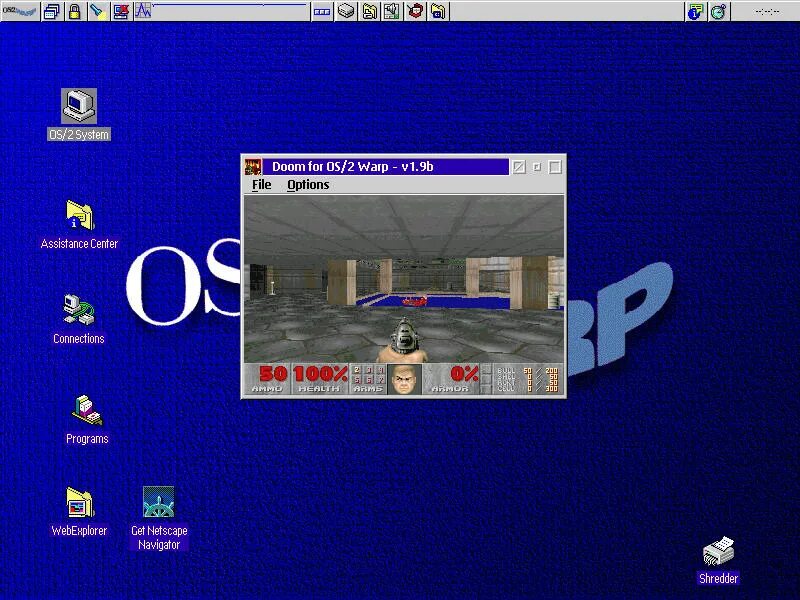Click the Doom for OS/2 Warp title bar
This screenshot has width=800, height=600.
(x=386, y=166)
